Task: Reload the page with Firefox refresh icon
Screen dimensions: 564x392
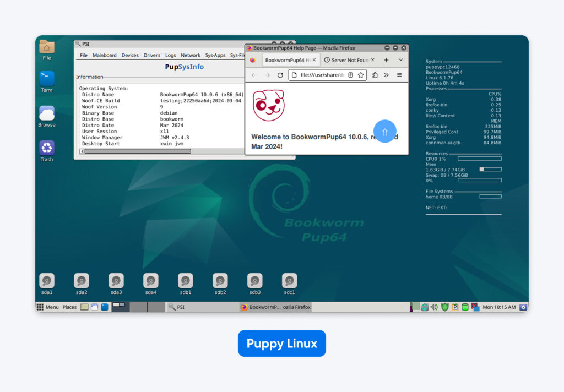Action: coord(280,75)
